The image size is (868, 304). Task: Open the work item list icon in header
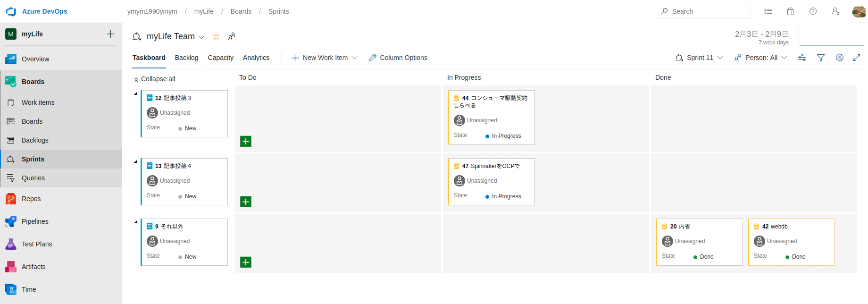point(768,11)
